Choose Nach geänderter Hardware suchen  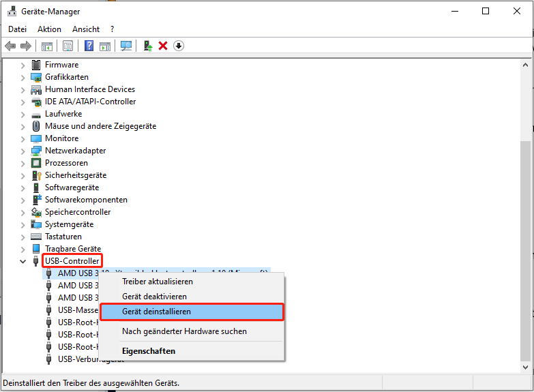pos(192,331)
